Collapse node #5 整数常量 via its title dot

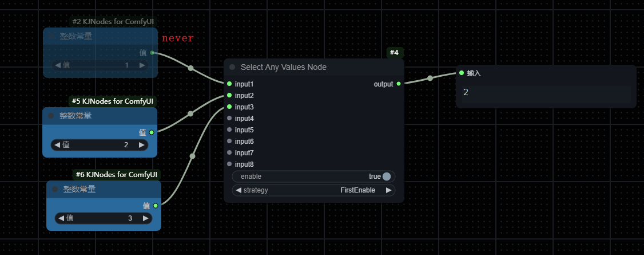pyautogui.click(x=51, y=116)
